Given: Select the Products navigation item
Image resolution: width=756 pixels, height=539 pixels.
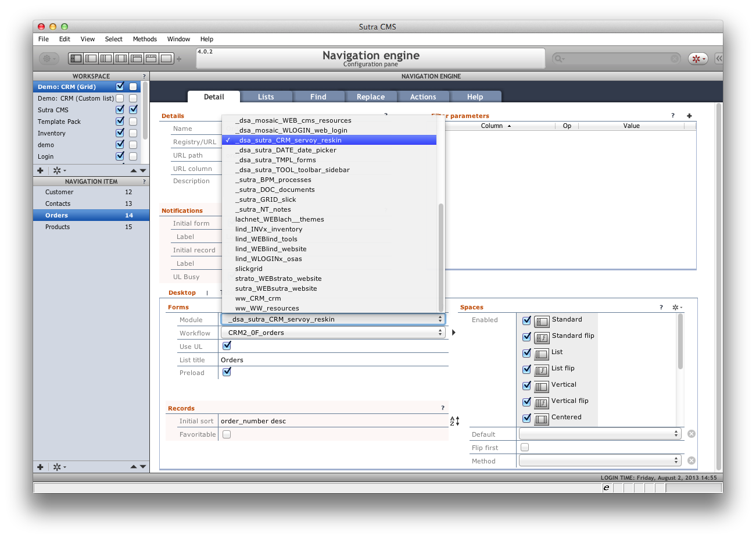Looking at the screenshot, I should click(91, 227).
